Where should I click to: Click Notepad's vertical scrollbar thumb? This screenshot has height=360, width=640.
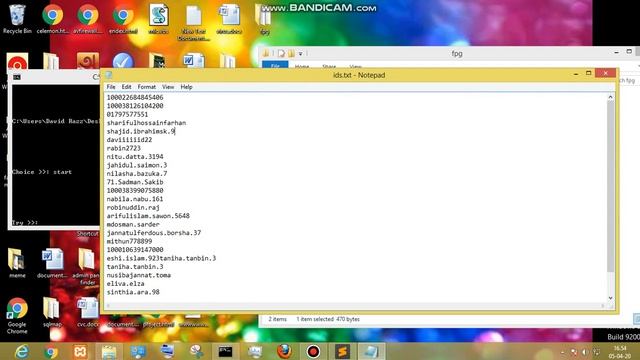tap(610, 187)
